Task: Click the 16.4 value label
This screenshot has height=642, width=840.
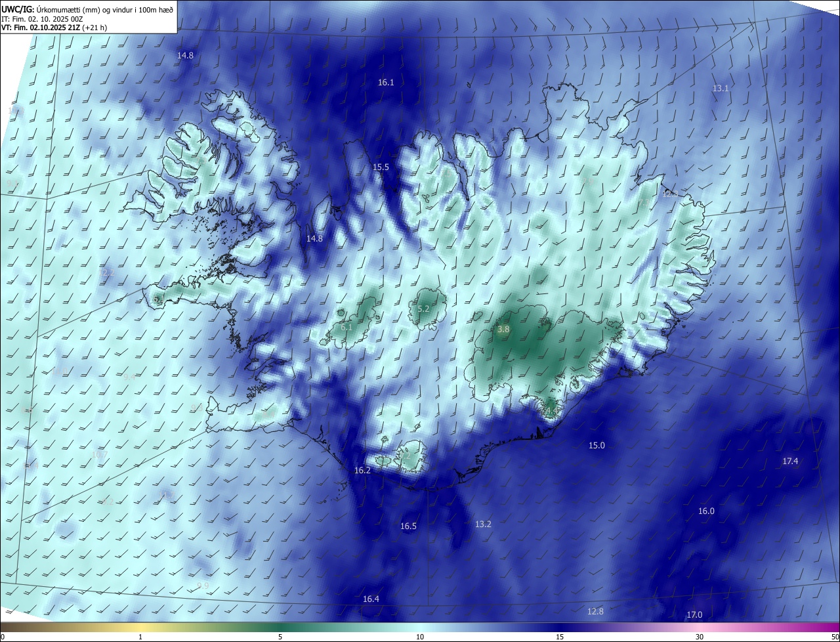Action: (371, 599)
